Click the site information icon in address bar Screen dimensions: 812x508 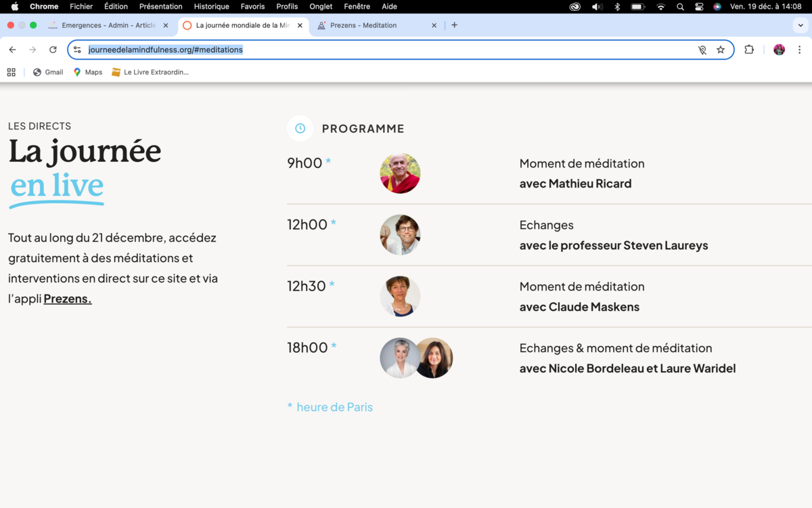point(77,49)
